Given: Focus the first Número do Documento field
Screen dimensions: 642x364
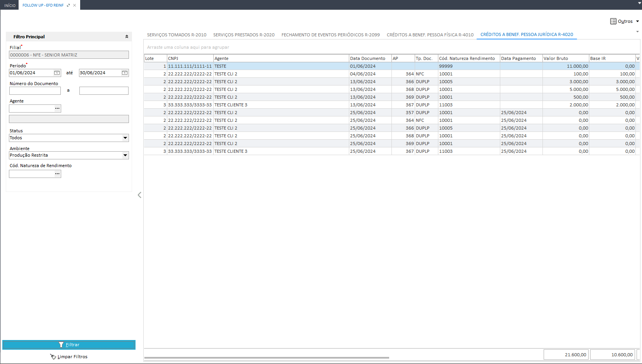Looking at the screenshot, I should [35, 91].
